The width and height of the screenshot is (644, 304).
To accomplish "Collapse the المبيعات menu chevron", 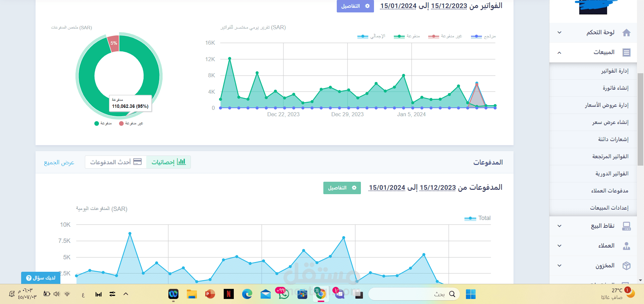I will (x=559, y=52).
